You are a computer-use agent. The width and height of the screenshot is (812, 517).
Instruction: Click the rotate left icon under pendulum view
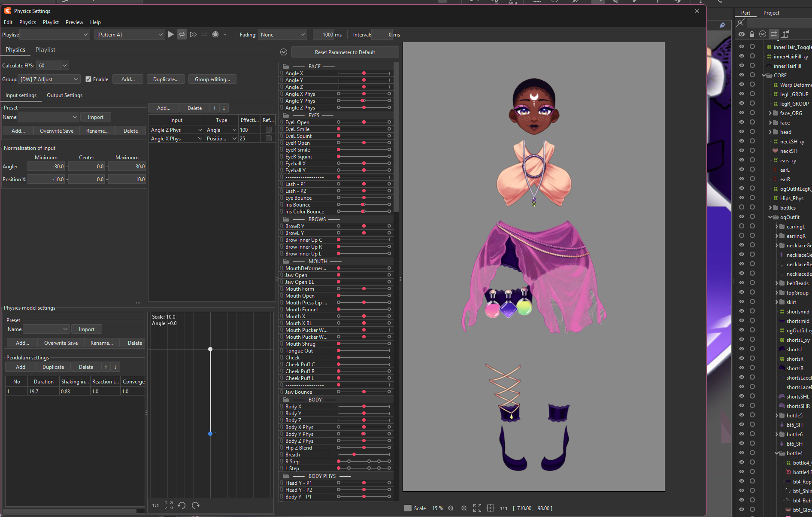(182, 505)
